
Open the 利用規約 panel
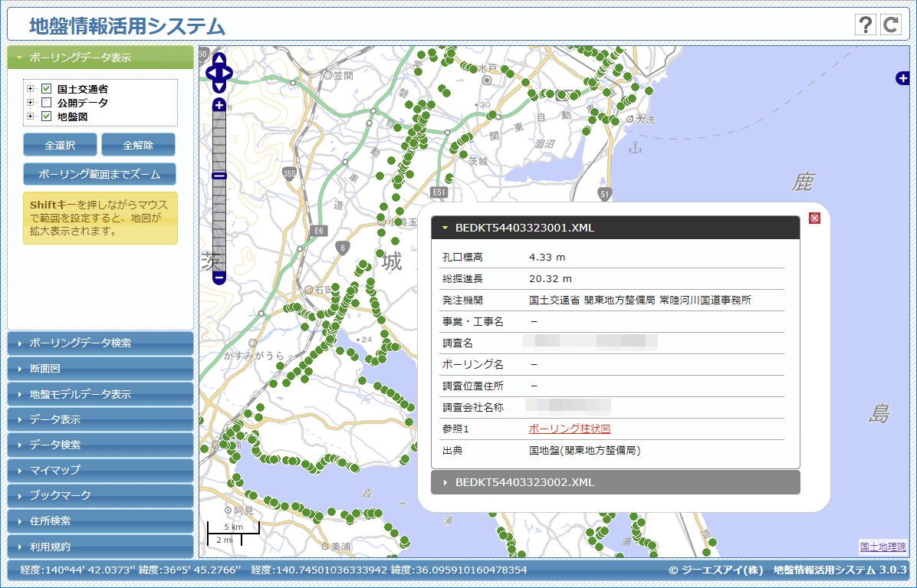click(x=100, y=547)
